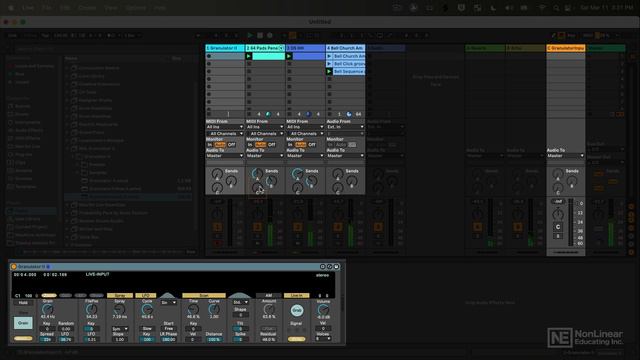The height and width of the screenshot is (360, 640).
Task: Select the LFO tab in Granulator II
Action: pyautogui.click(x=146, y=295)
